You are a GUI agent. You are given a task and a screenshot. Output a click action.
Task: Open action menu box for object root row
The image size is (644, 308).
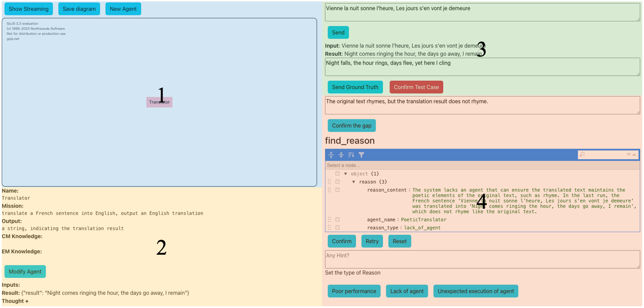point(337,174)
